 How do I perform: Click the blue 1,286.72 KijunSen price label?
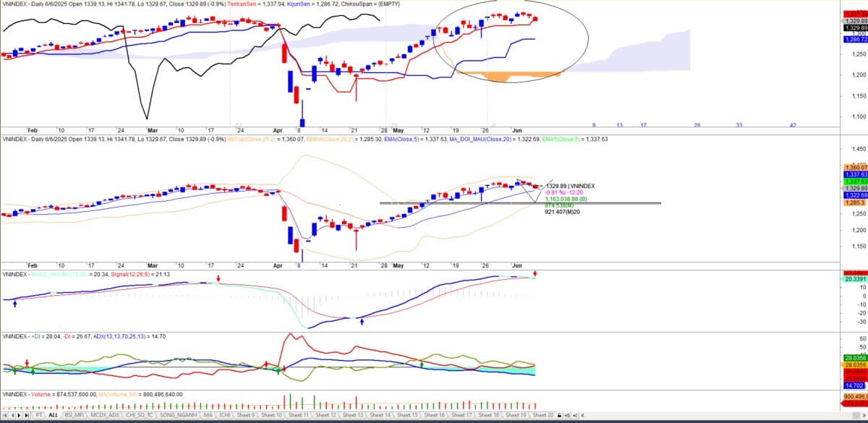point(854,39)
